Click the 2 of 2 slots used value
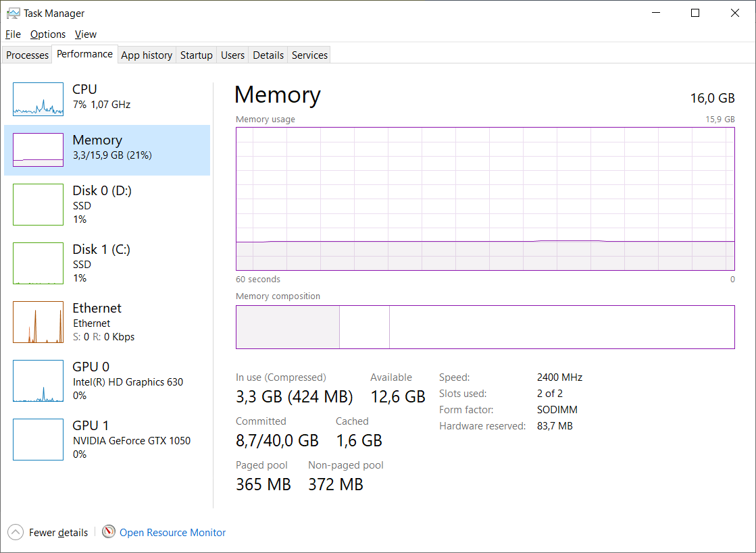Image resolution: width=756 pixels, height=553 pixels. pyautogui.click(x=550, y=394)
